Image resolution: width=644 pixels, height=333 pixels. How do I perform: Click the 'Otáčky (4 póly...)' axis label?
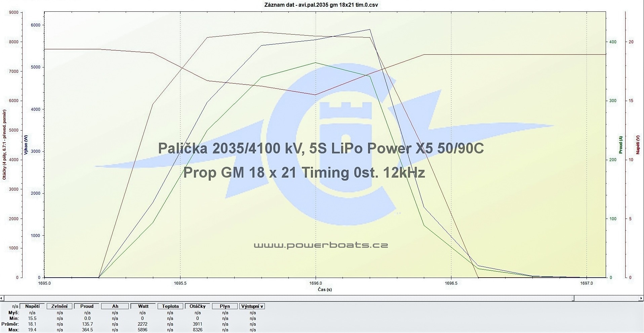tap(4, 144)
